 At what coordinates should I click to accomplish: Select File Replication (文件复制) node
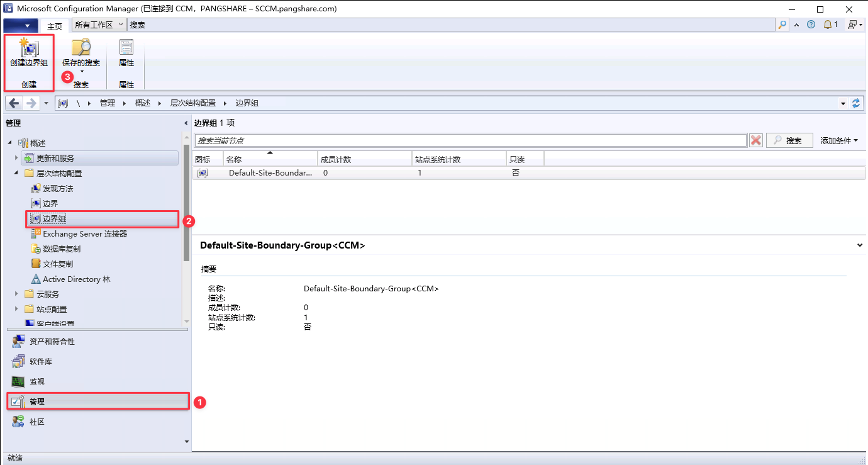(58, 264)
